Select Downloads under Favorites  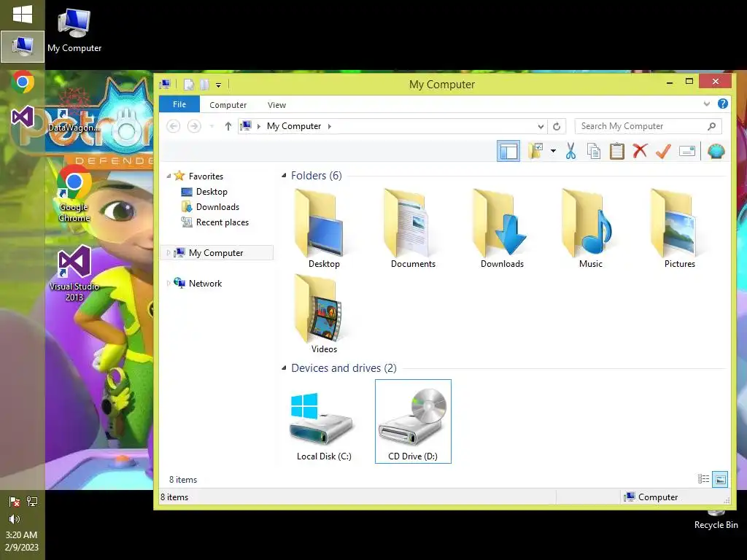tap(217, 206)
